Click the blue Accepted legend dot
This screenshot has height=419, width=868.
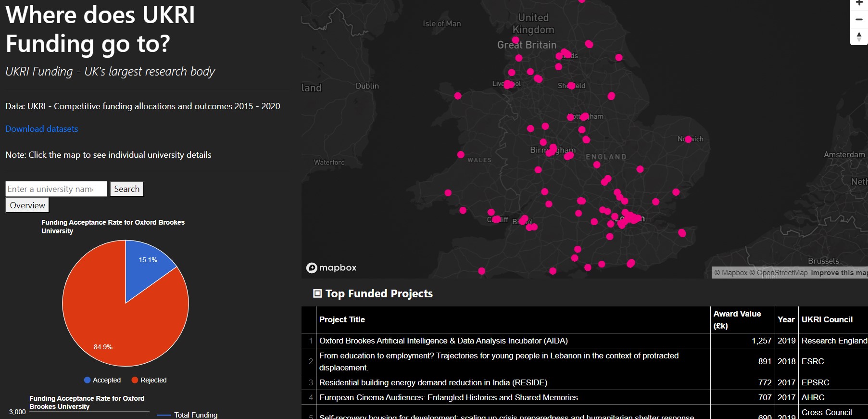coord(87,380)
